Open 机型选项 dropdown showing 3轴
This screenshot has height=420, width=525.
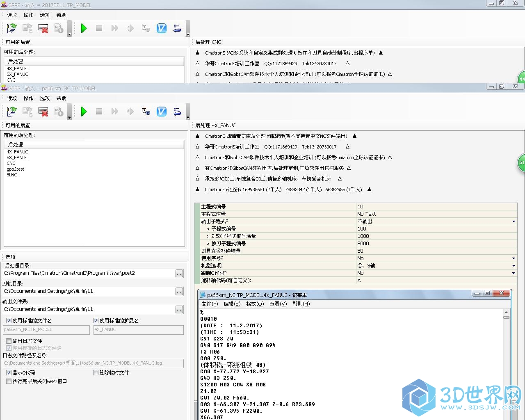(514, 266)
